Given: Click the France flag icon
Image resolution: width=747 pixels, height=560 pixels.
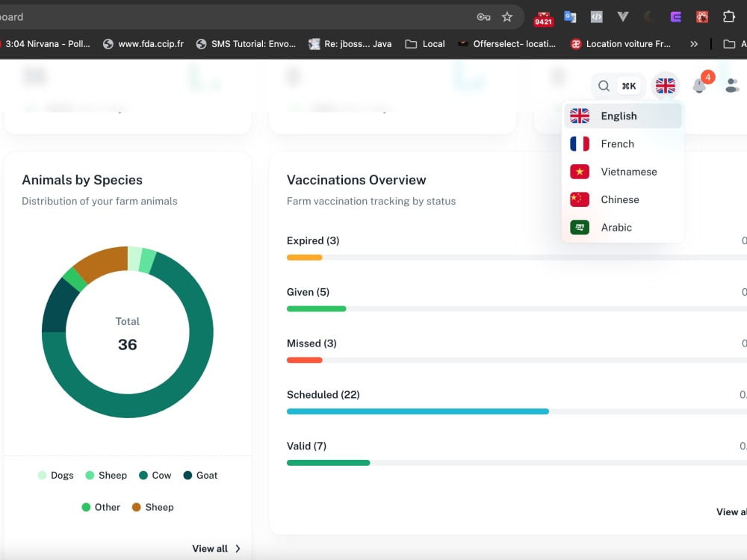Looking at the screenshot, I should [x=580, y=144].
